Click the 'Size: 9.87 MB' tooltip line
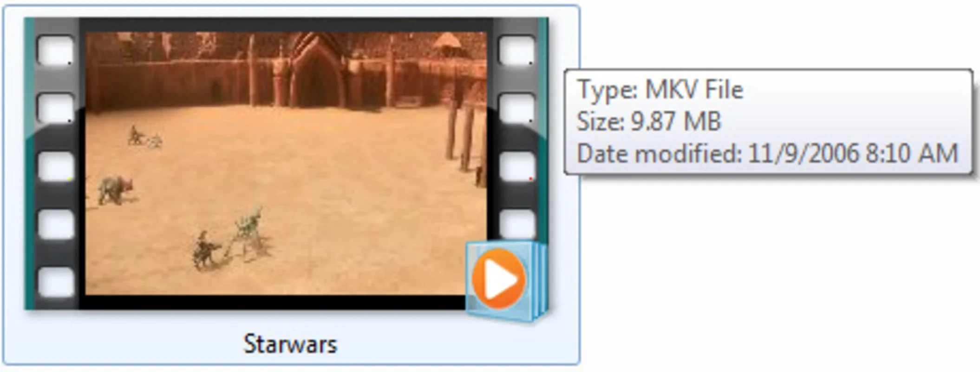Image resolution: width=980 pixels, height=372 pixels. [648, 121]
